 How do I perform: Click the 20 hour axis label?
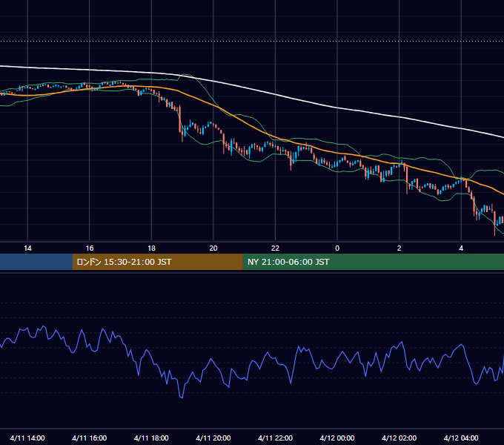[x=213, y=248]
